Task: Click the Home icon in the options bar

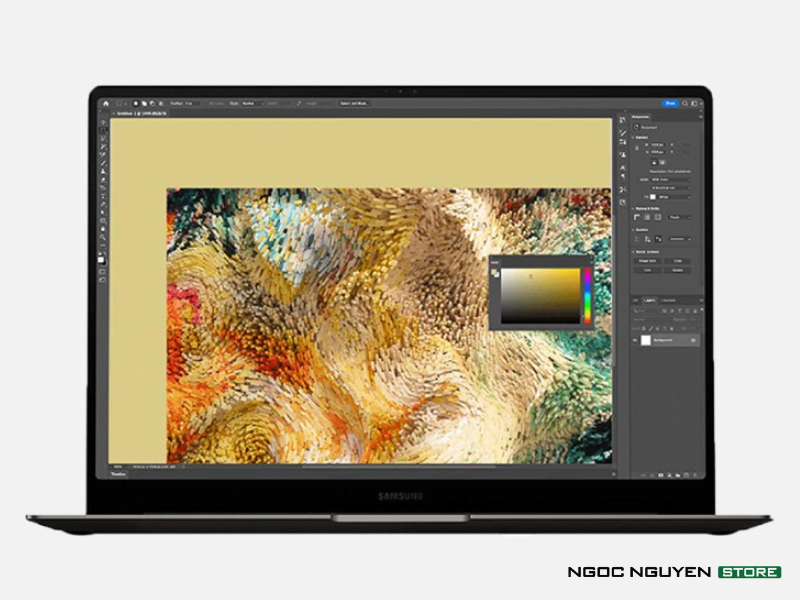Action: [104, 103]
